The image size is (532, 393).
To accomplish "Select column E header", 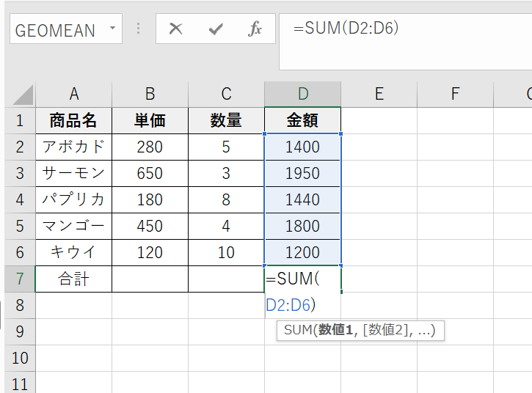I will coord(379,94).
